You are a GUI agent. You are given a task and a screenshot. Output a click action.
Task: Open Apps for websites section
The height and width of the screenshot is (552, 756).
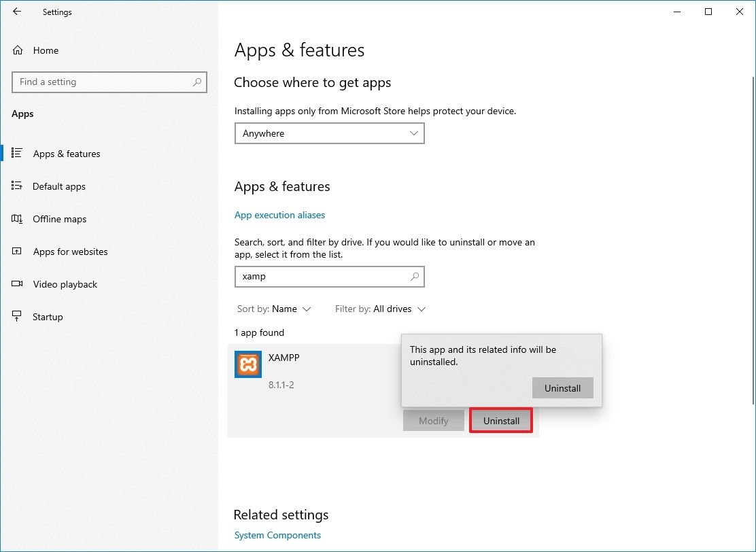click(70, 252)
